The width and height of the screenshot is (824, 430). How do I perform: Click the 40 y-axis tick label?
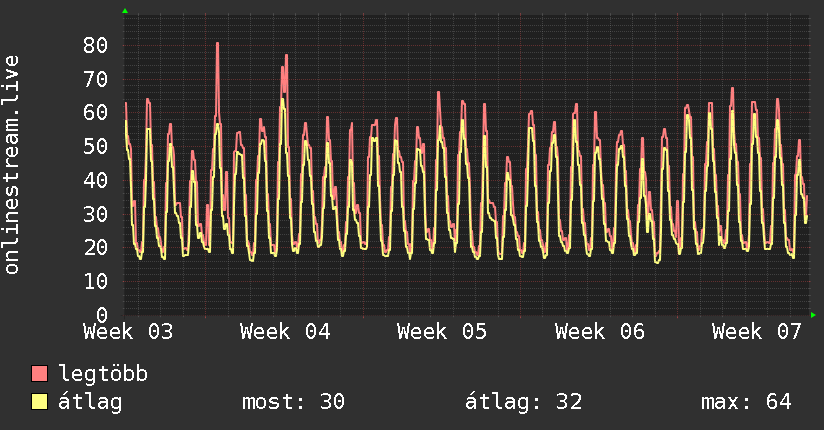coord(96,180)
